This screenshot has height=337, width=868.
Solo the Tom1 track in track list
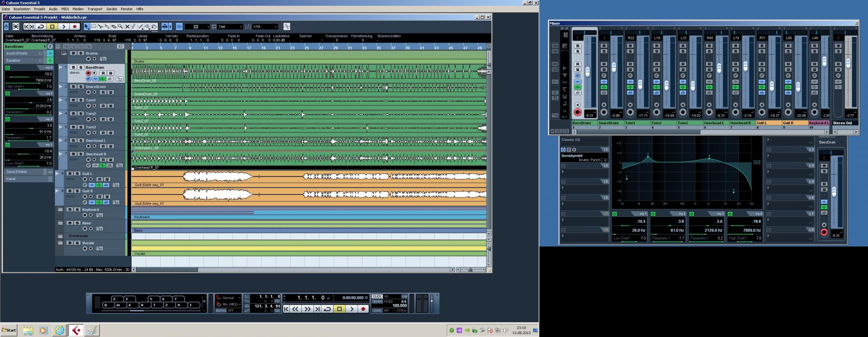(81, 100)
